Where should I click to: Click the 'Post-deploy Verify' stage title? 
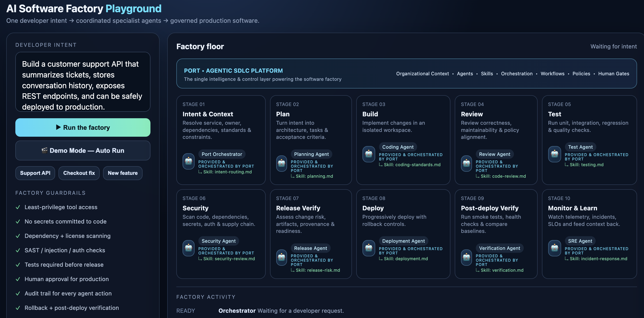(x=489, y=208)
